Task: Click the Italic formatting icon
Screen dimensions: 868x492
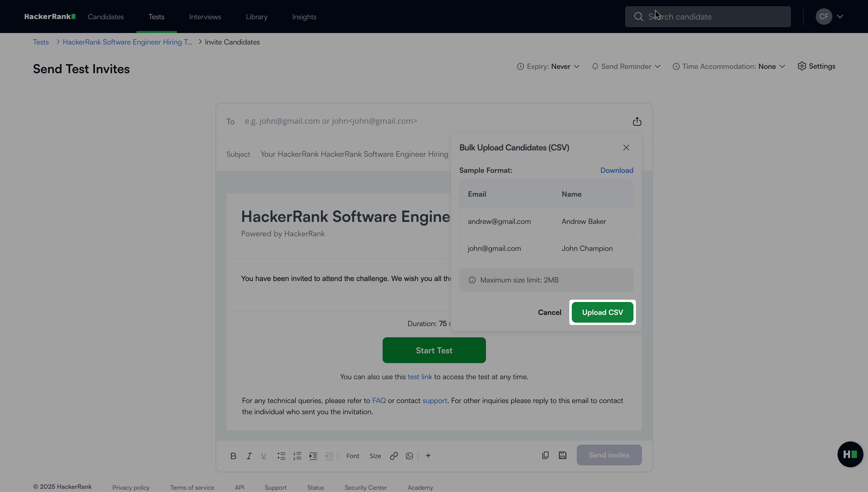Action: pos(249,456)
